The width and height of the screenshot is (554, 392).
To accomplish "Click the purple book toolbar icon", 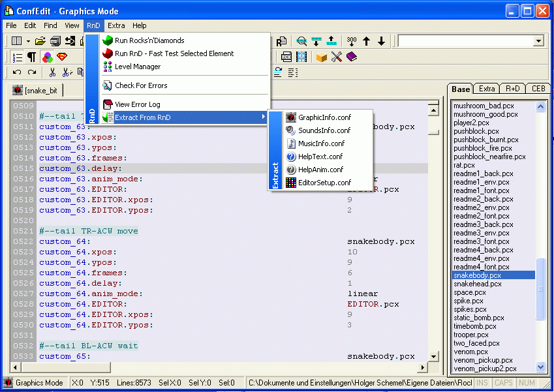I will (352, 57).
